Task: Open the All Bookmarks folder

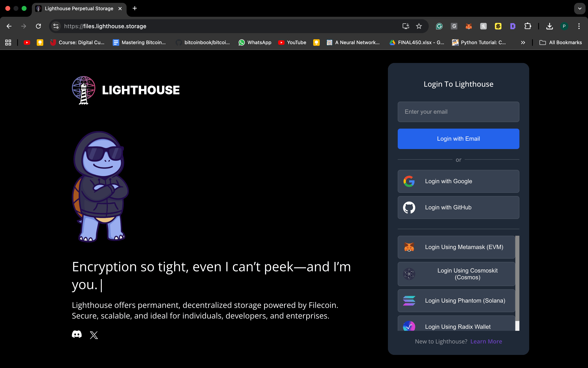Action: coord(561,43)
